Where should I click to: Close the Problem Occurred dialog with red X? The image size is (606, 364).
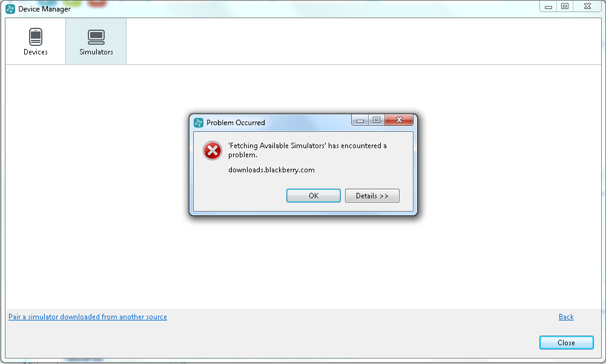tap(399, 120)
